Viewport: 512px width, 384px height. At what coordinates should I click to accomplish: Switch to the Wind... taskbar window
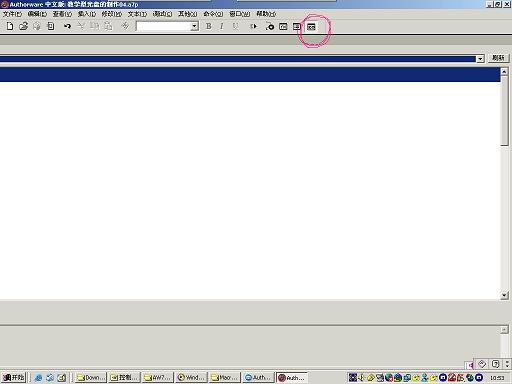[191, 377]
